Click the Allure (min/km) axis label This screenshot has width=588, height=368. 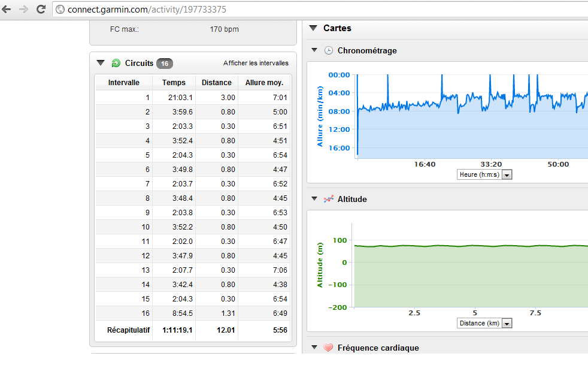tap(320, 116)
